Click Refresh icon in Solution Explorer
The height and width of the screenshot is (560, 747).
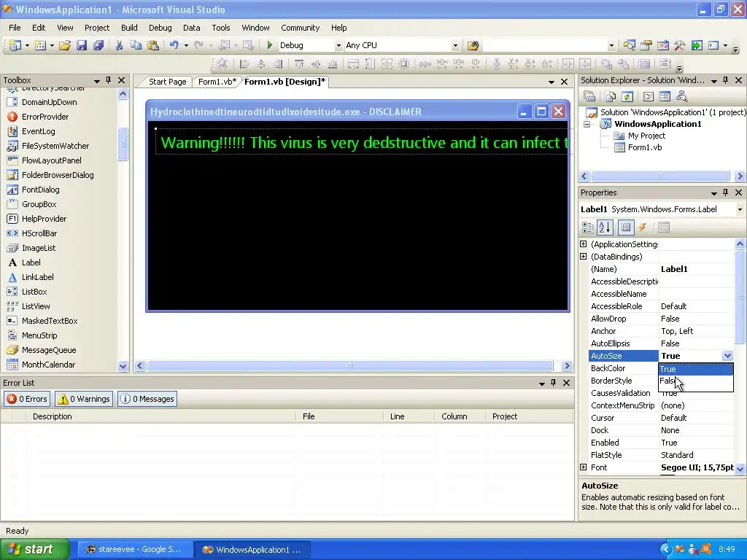pos(627,97)
